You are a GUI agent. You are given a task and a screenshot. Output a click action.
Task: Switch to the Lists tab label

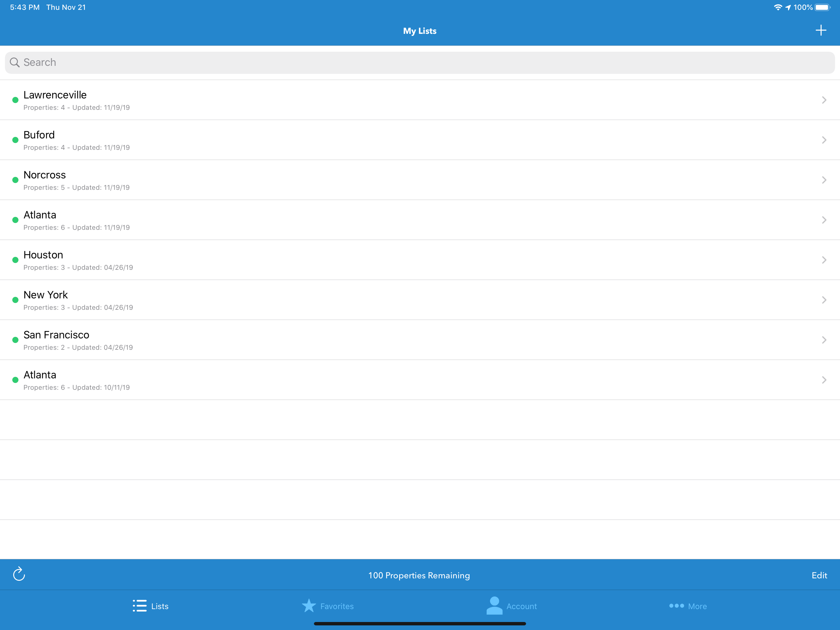160,606
